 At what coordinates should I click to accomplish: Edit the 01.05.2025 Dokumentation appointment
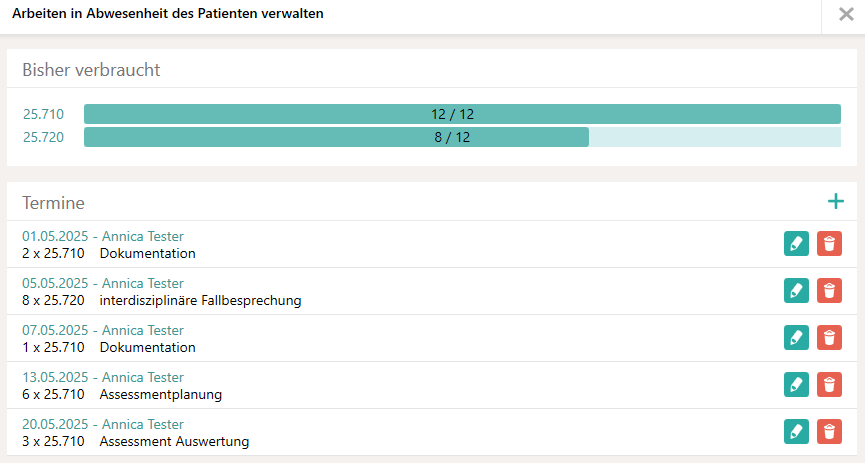pyautogui.click(x=796, y=244)
